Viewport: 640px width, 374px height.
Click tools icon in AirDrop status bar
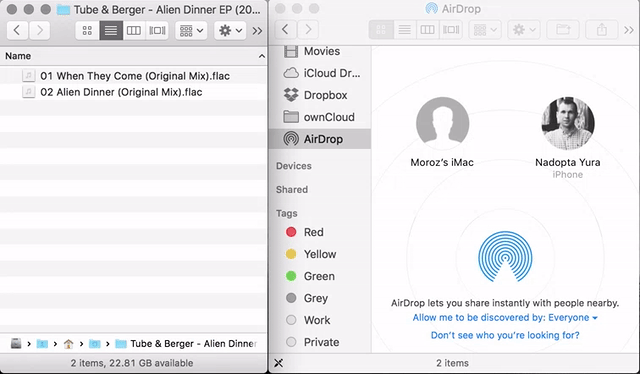pos(278,363)
